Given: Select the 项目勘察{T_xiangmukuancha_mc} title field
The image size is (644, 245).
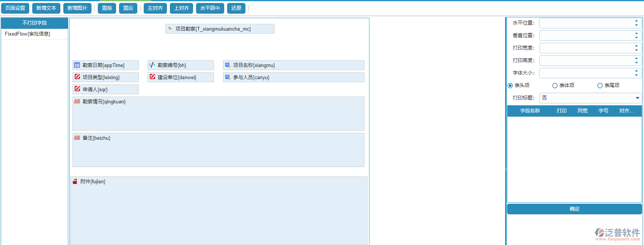Looking at the screenshot, I should 220,29.
